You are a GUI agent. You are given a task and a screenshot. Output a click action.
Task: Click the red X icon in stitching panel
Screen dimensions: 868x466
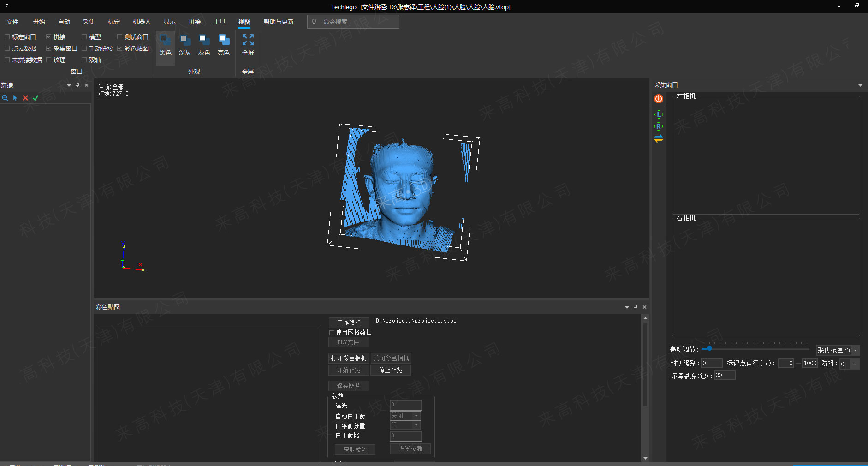[x=25, y=98]
